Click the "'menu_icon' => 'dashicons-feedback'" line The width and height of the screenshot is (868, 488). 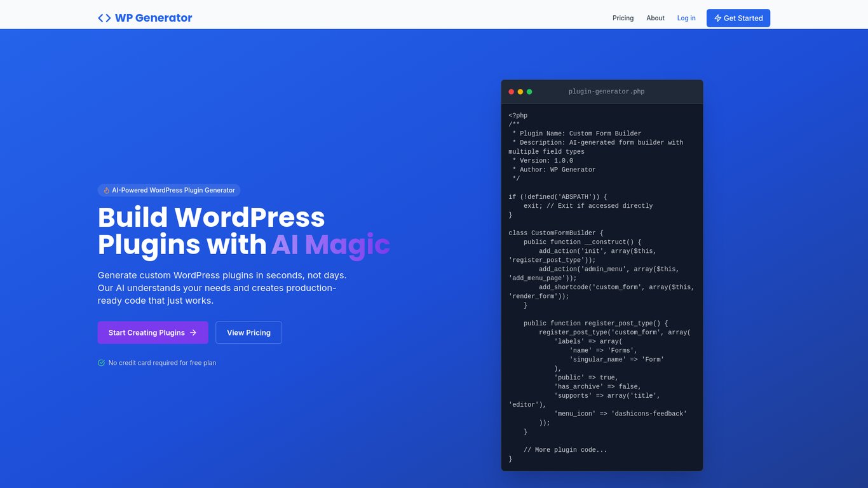[x=620, y=414]
